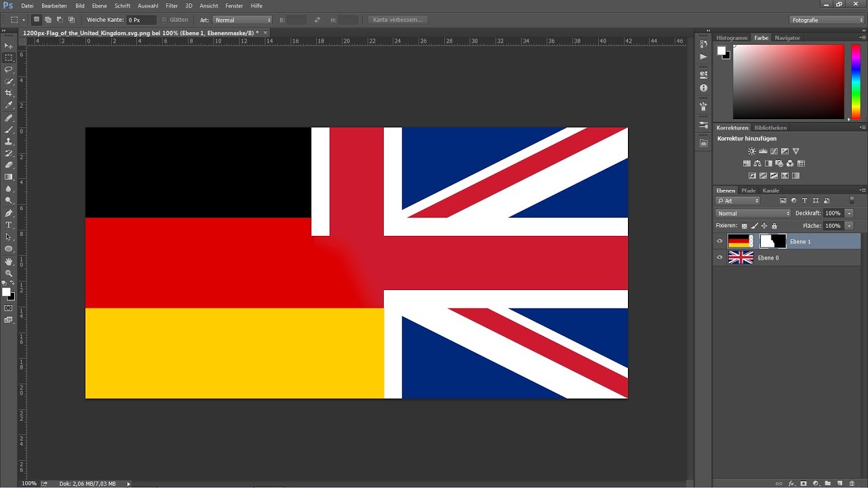Hide the Ebene 1 layer
The width and height of the screenshot is (868, 488).
(x=720, y=241)
